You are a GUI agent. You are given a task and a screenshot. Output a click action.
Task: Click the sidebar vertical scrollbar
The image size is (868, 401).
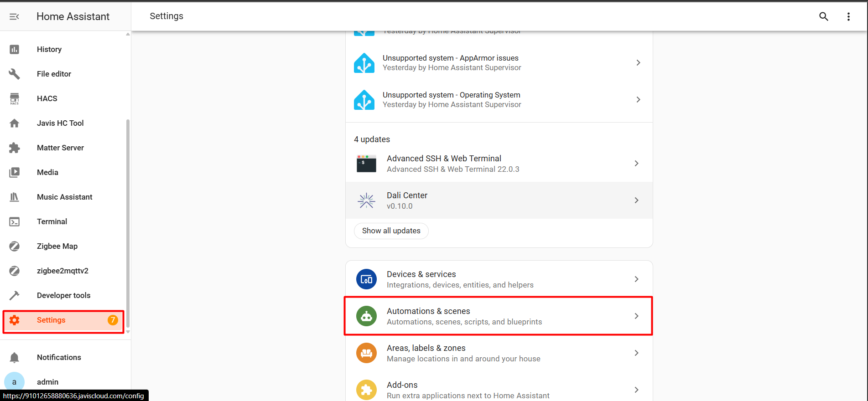128,223
